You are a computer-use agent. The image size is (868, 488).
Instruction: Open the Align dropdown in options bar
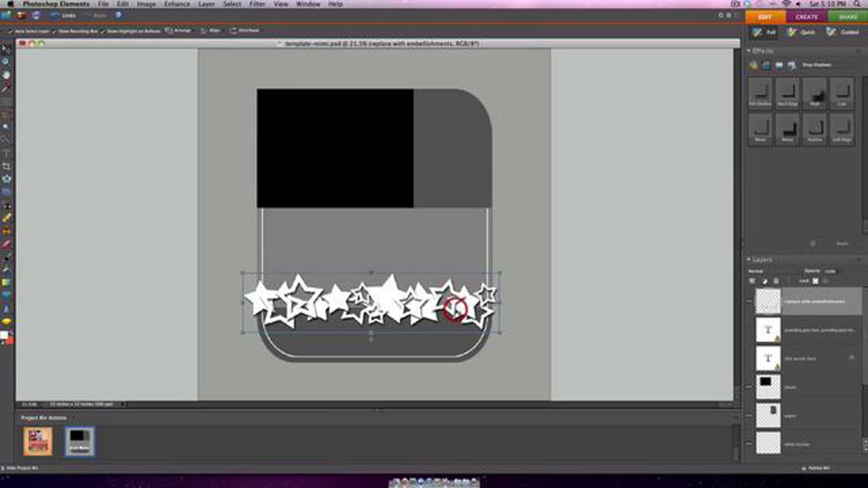pos(210,31)
